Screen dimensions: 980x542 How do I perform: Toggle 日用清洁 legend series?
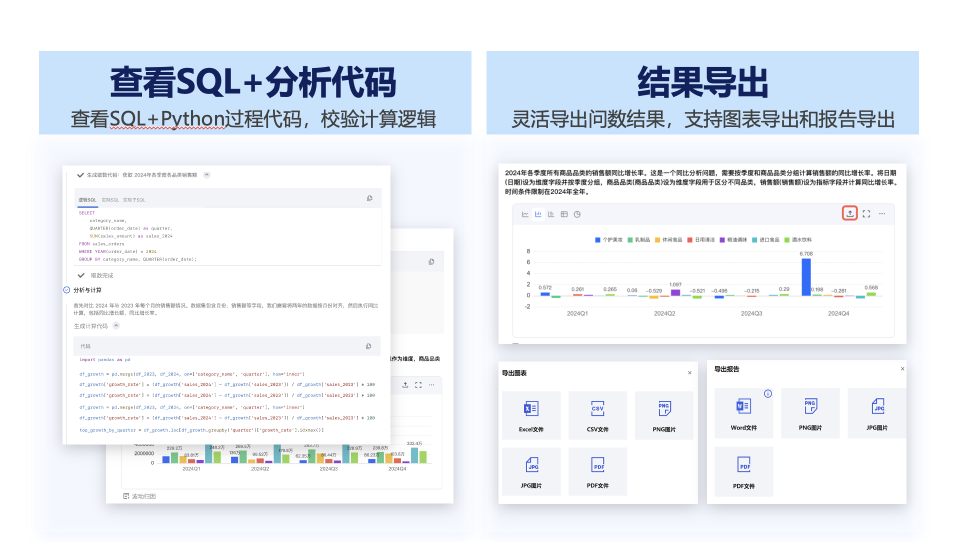pos(704,239)
